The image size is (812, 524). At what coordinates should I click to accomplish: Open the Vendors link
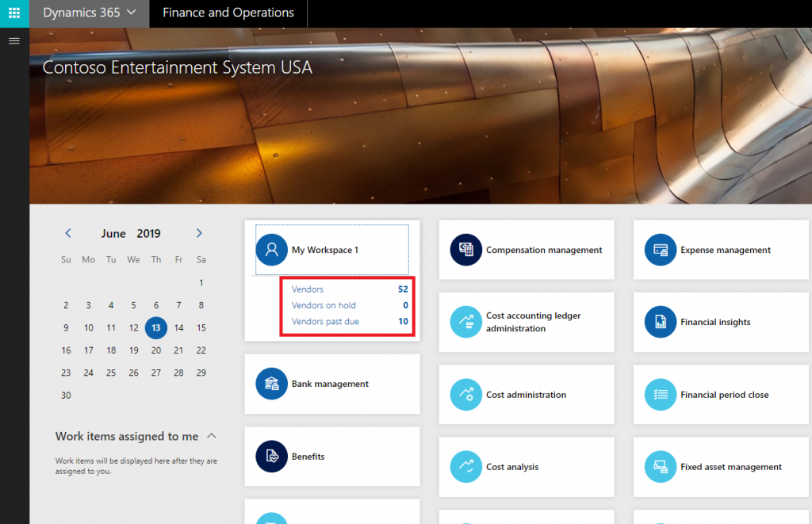pos(308,289)
